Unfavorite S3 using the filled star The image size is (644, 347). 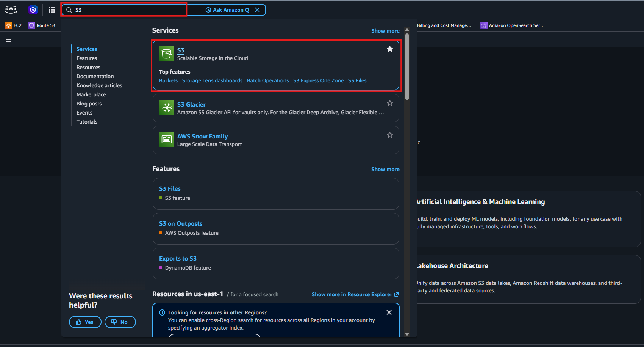click(x=389, y=49)
